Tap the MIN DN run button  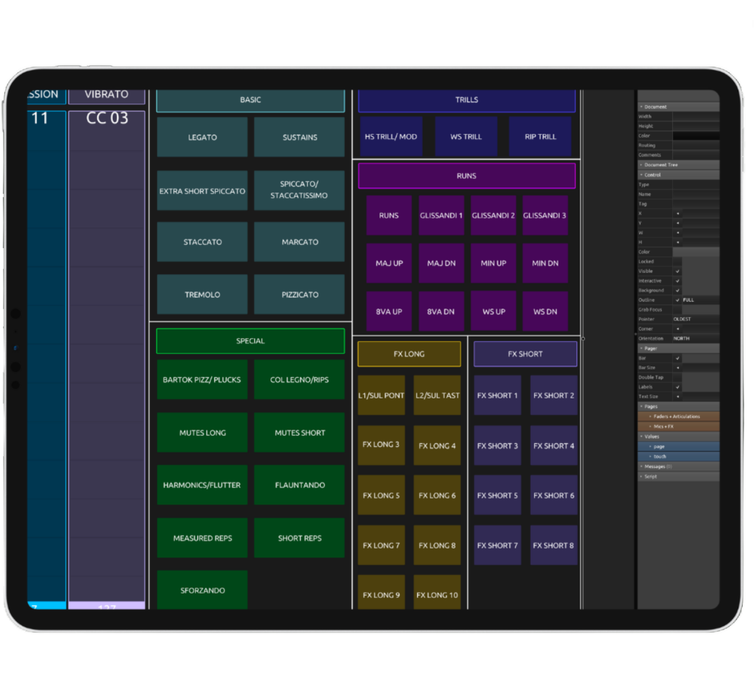[x=545, y=263]
